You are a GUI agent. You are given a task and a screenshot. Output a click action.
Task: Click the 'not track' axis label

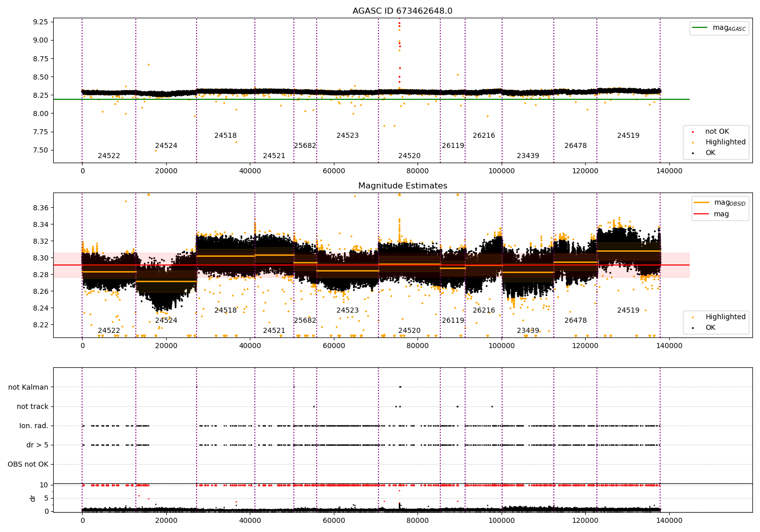point(32,406)
